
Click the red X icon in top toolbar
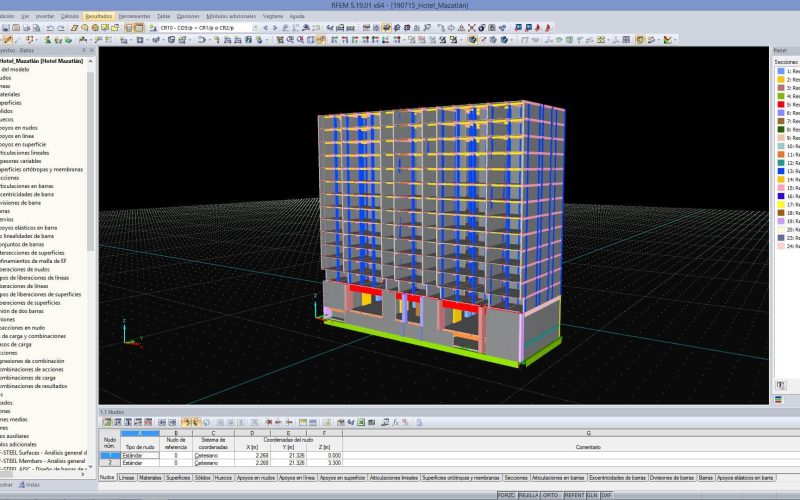[x=472, y=28]
